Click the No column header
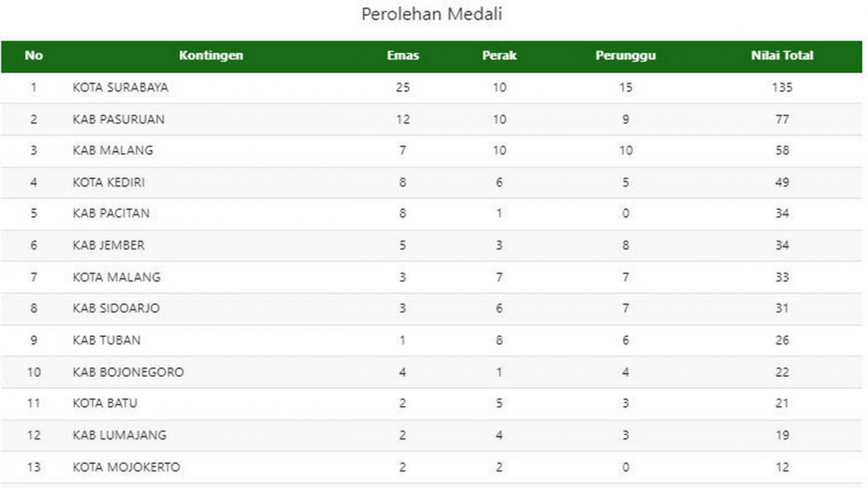 (x=34, y=56)
